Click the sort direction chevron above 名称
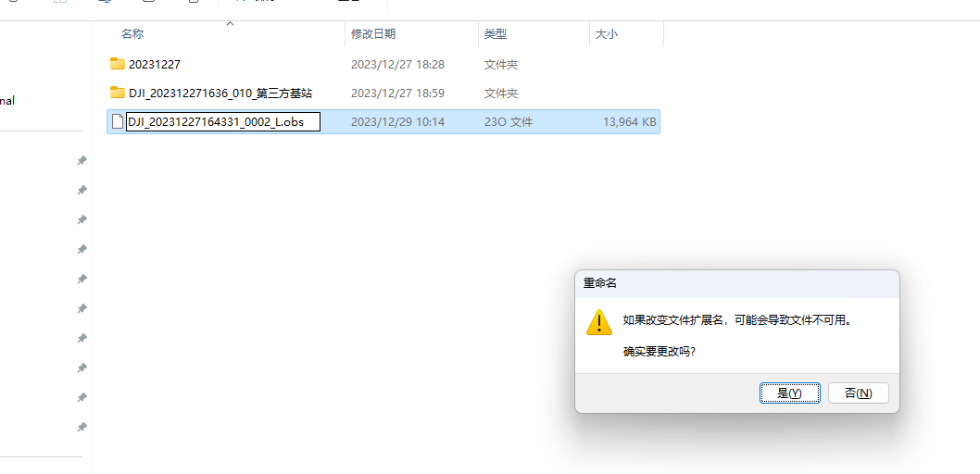The image size is (980, 474). (x=230, y=24)
